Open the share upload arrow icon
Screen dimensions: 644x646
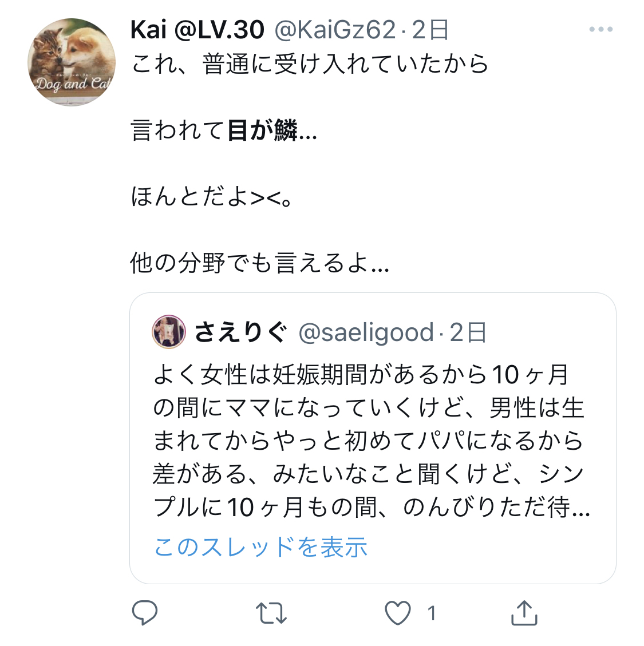pos(524,613)
